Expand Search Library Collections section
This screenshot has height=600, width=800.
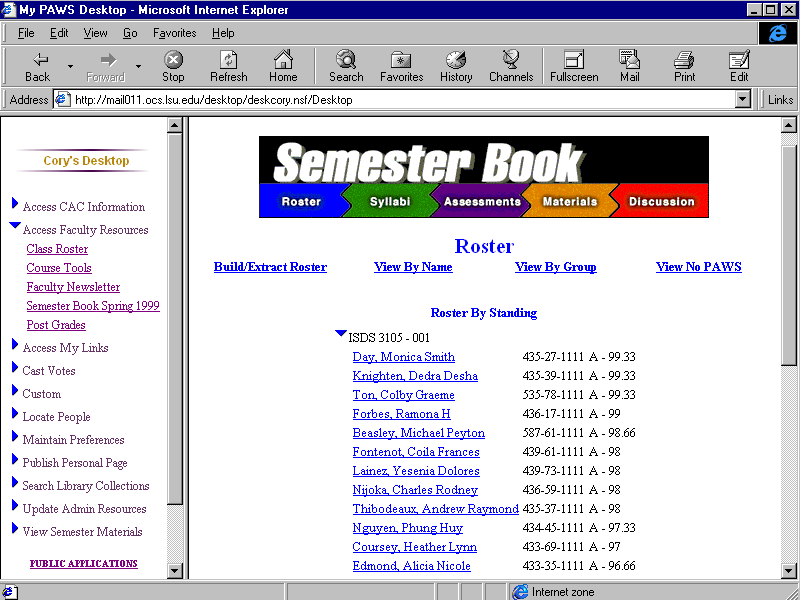pos(15,482)
